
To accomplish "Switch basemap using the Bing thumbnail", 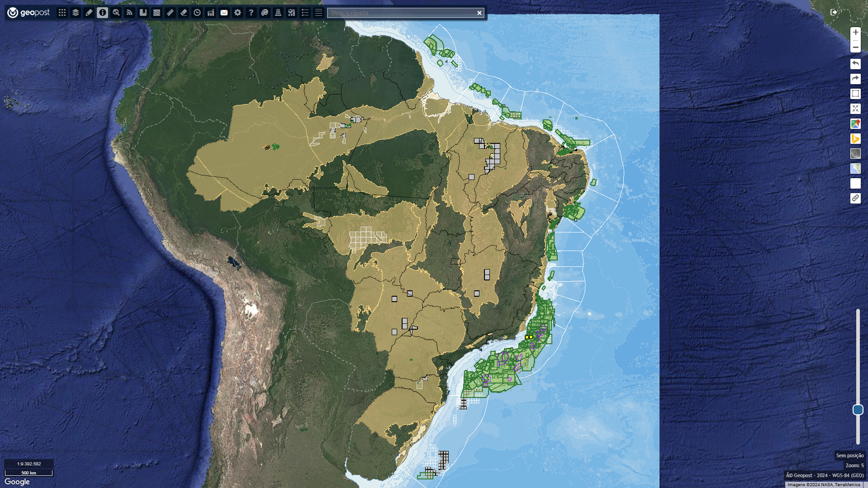I will point(855,138).
